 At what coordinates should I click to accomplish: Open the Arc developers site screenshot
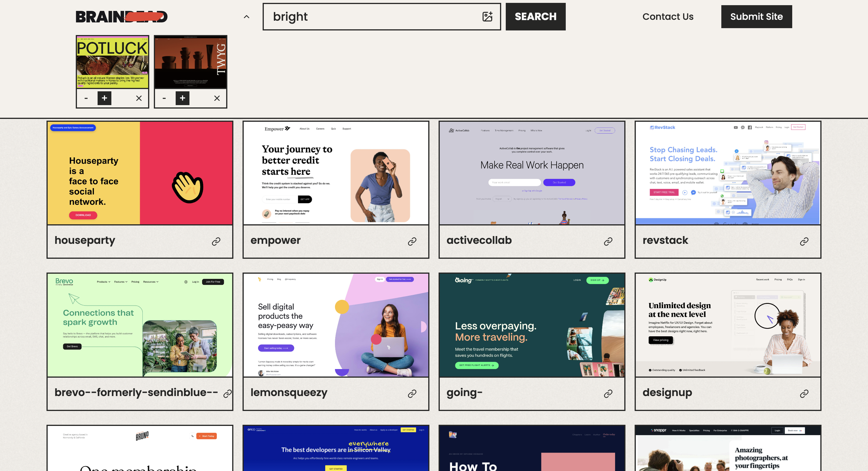point(336,448)
